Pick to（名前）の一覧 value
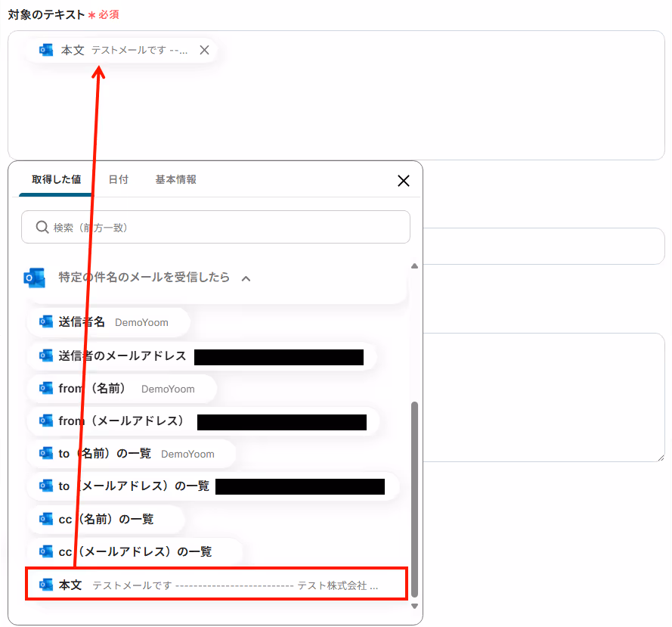672x627 pixels. click(x=131, y=454)
